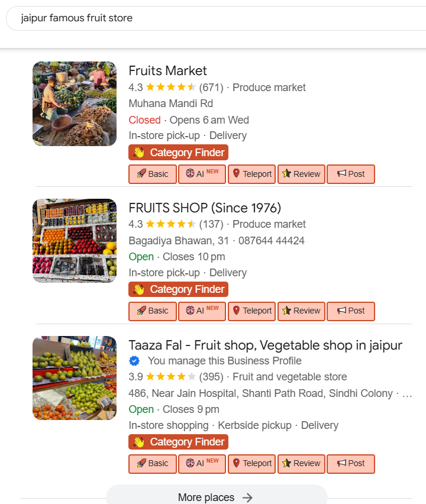426x504 pixels.
Task: Click the verified badge beside 'You manage this Business Profile'
Action: point(134,361)
